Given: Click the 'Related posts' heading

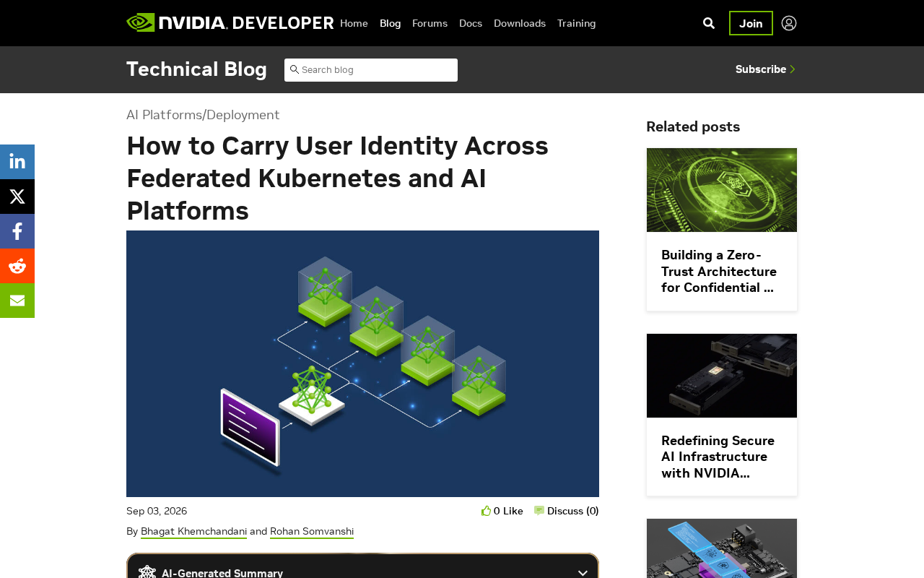Looking at the screenshot, I should 693,126.
